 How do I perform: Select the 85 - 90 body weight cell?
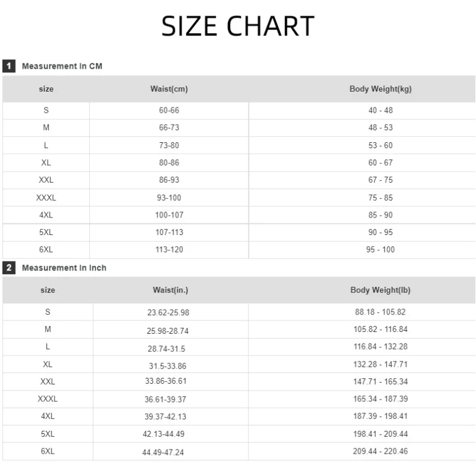[380, 215]
